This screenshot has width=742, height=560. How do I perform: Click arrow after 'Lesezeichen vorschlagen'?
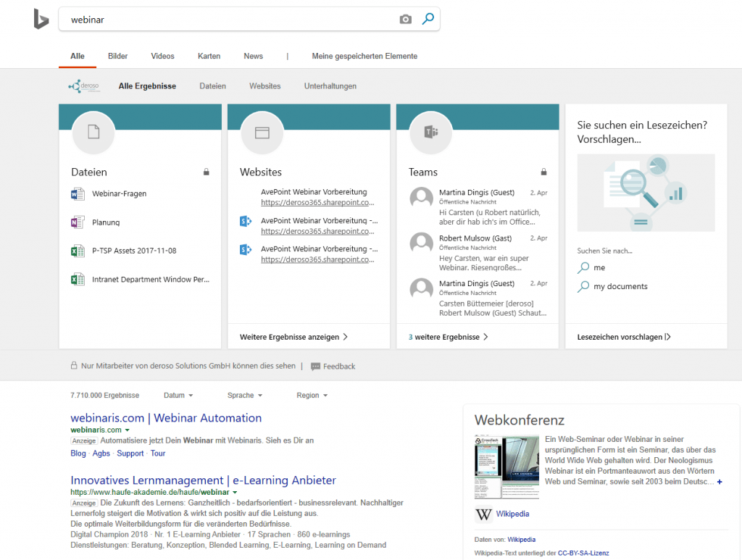click(x=667, y=337)
